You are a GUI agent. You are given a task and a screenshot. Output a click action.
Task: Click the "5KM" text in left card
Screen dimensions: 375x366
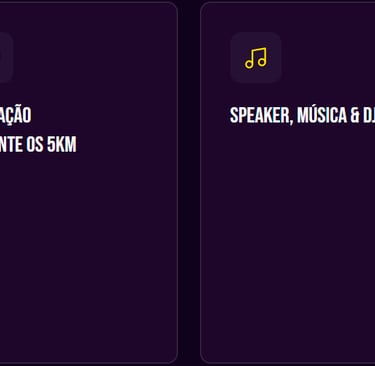click(x=62, y=144)
